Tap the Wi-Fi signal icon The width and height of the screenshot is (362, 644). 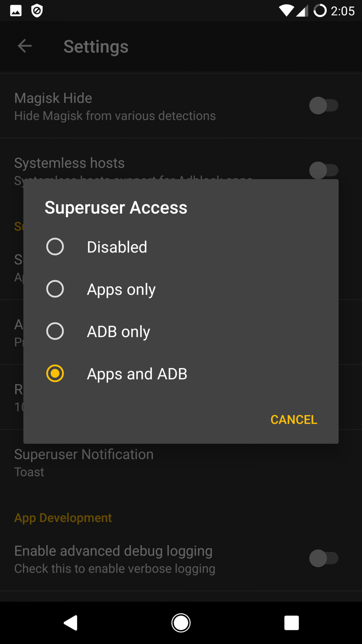coord(286,11)
